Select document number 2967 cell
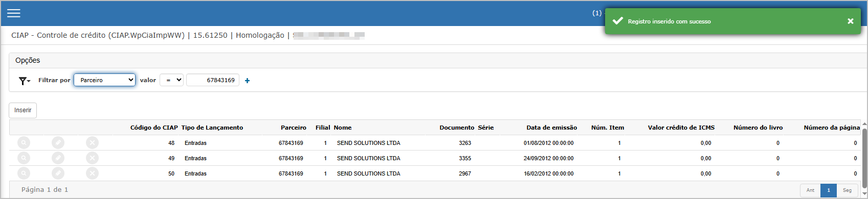This screenshot has width=868, height=199. (x=465, y=173)
